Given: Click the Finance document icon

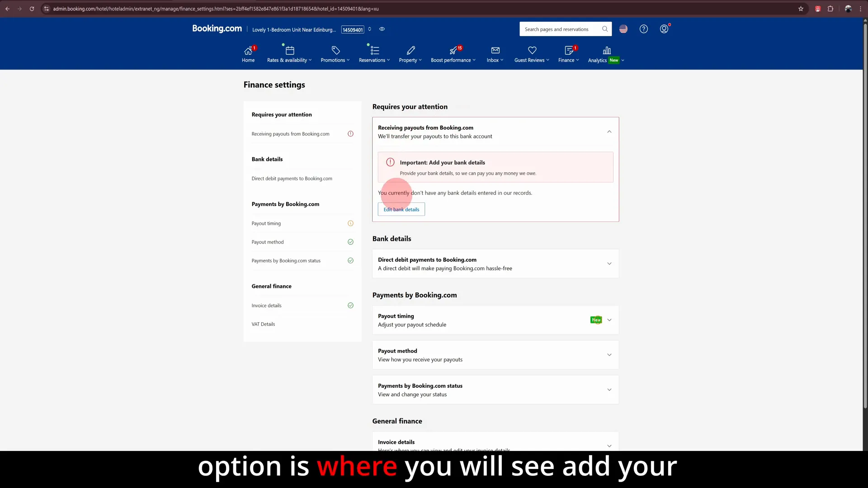Looking at the screenshot, I should click(x=569, y=50).
